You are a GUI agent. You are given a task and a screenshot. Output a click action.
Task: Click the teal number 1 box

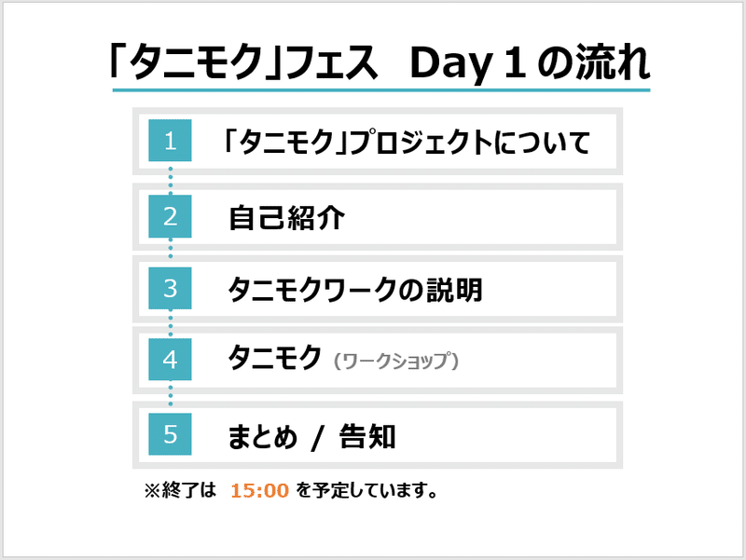(170, 141)
